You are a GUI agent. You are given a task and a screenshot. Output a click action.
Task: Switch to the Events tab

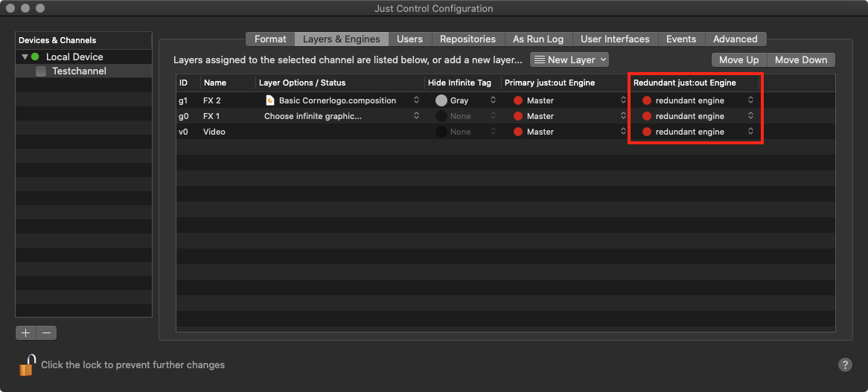(x=681, y=39)
